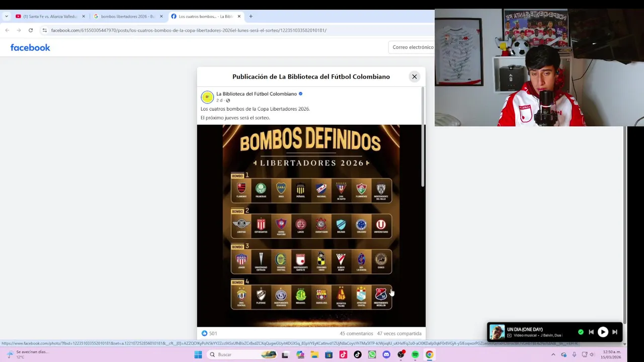Image resolution: width=644 pixels, height=362 pixels.
Task: Open the weather widget showing 12°C
Action: pos(26,354)
